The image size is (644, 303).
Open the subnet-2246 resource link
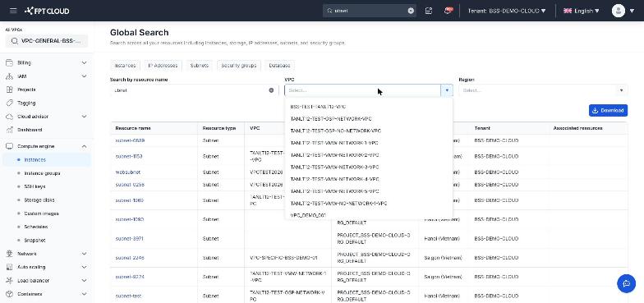point(130,258)
